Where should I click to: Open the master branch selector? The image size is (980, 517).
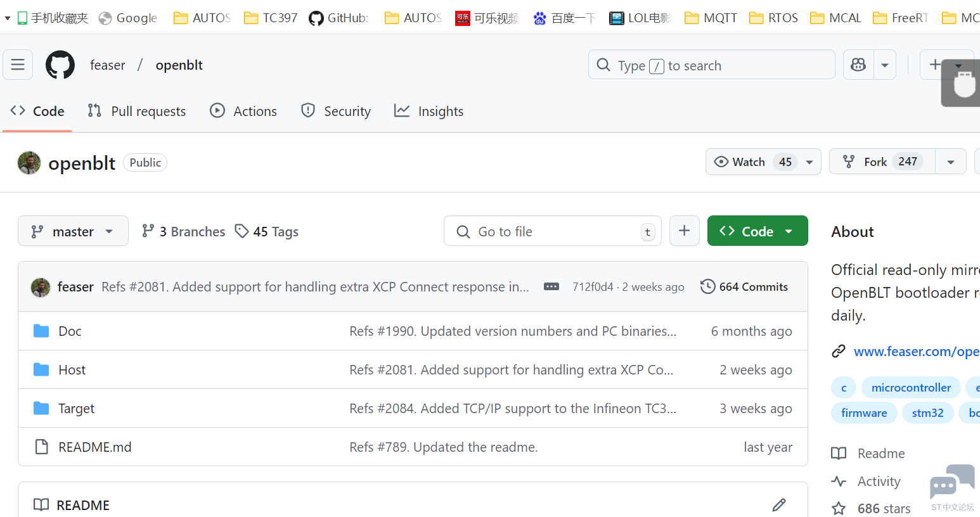pyautogui.click(x=73, y=231)
